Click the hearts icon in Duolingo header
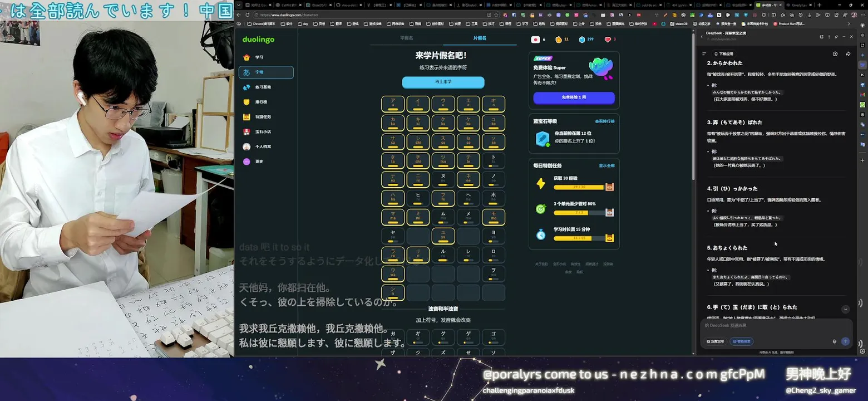This screenshot has width=868, height=401. point(608,40)
